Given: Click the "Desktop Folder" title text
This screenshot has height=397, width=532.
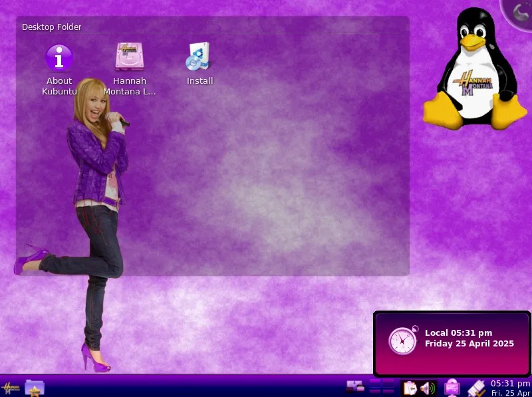Looking at the screenshot, I should (x=52, y=27).
